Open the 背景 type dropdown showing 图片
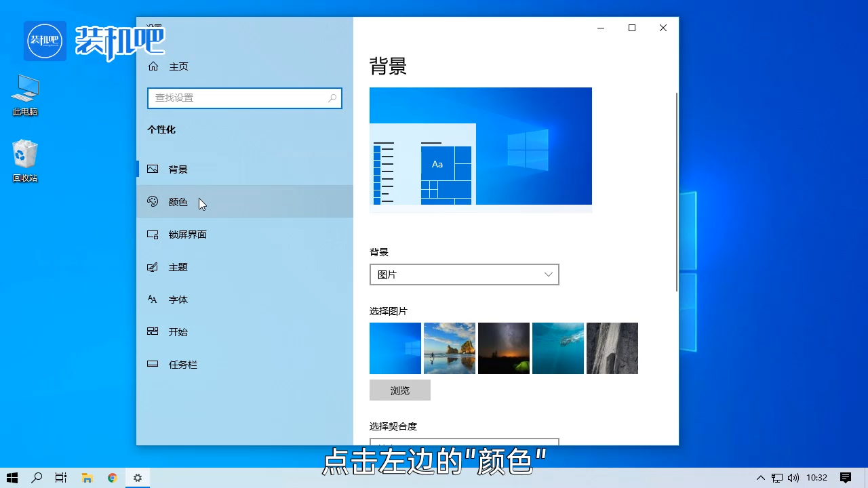The image size is (868, 488). pos(464,274)
